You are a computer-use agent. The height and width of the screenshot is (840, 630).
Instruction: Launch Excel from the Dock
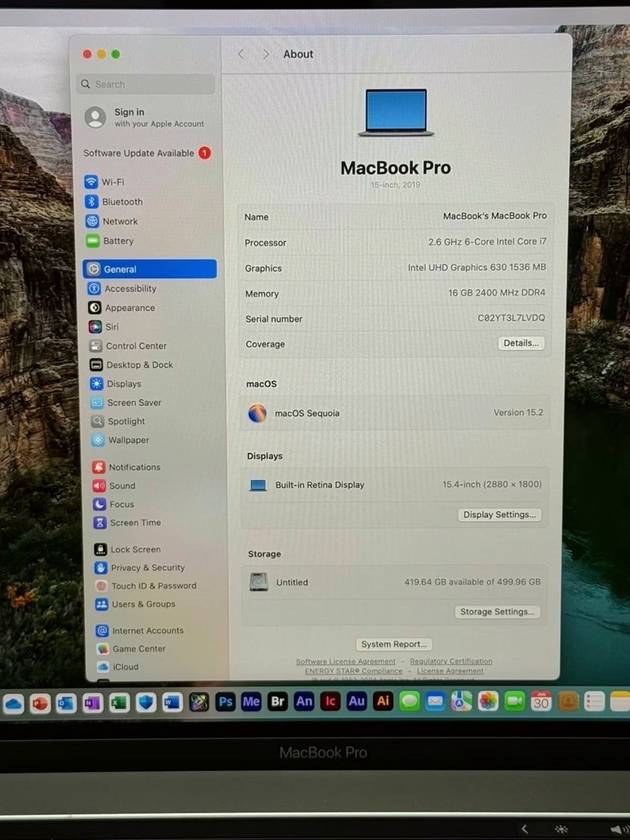pos(119,703)
